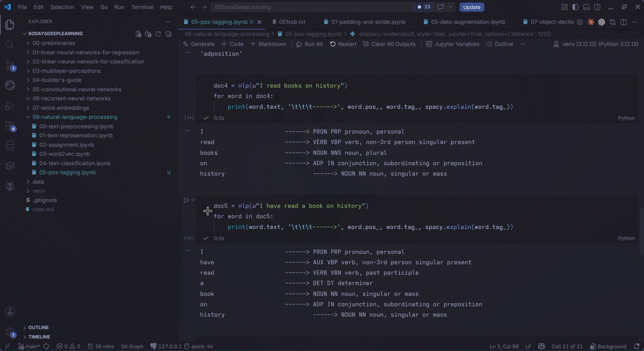Image resolution: width=644 pixels, height=351 pixels.
Task: Click Git Graph in status bar
Action: click(132, 346)
